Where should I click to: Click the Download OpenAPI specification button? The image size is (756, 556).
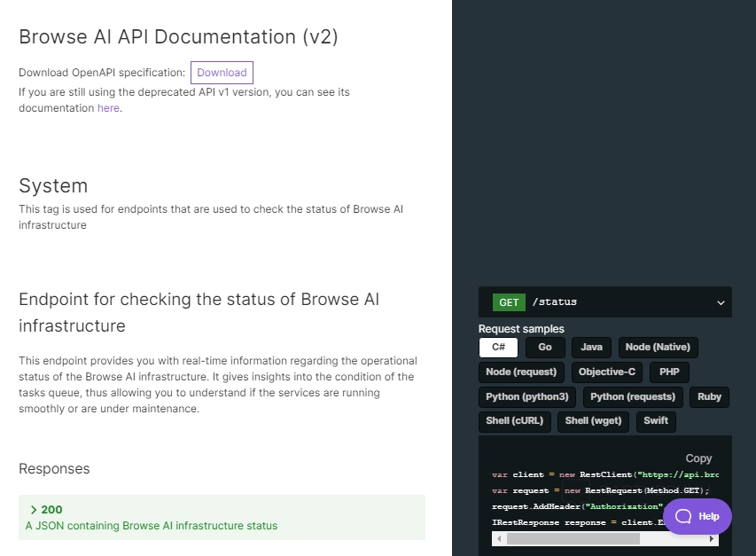coord(222,73)
